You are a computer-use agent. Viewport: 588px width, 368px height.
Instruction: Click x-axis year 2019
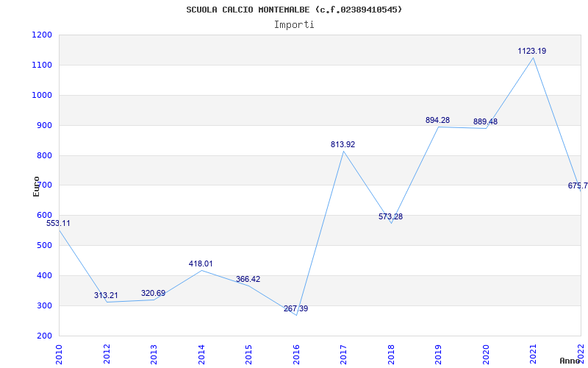click(438, 355)
